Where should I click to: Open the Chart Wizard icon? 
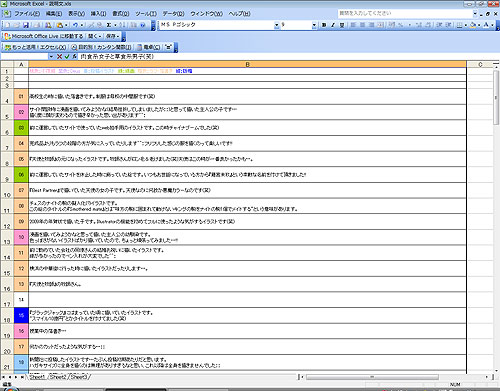[x=134, y=25]
